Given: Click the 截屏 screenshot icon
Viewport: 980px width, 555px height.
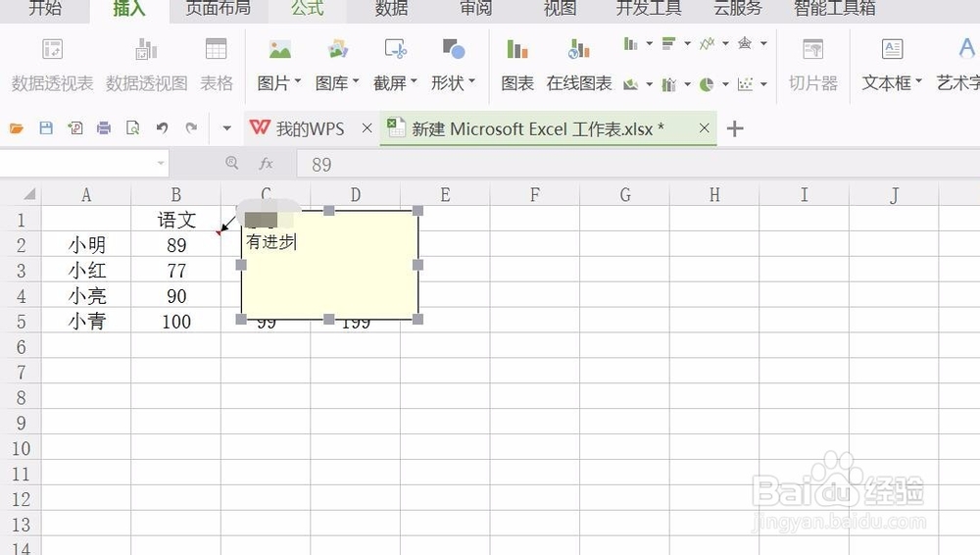Looking at the screenshot, I should (x=396, y=50).
